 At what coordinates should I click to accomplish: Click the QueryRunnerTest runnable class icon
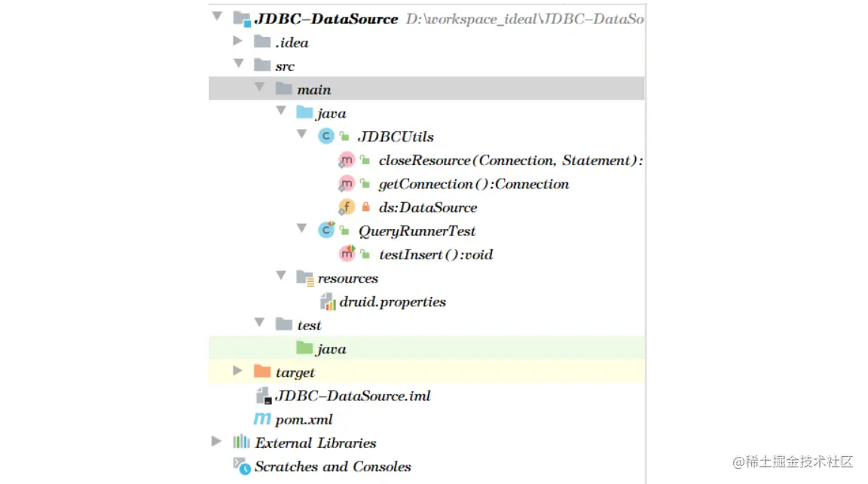(x=326, y=230)
